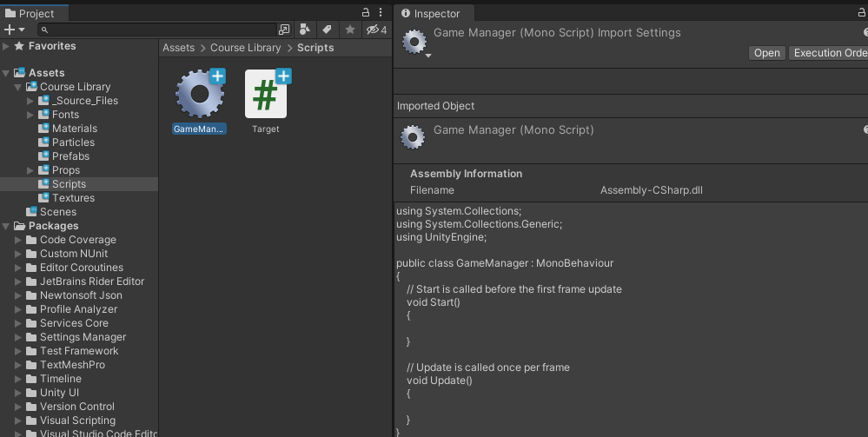
Task: Click the Course Library breadcrumb
Action: 245,48
